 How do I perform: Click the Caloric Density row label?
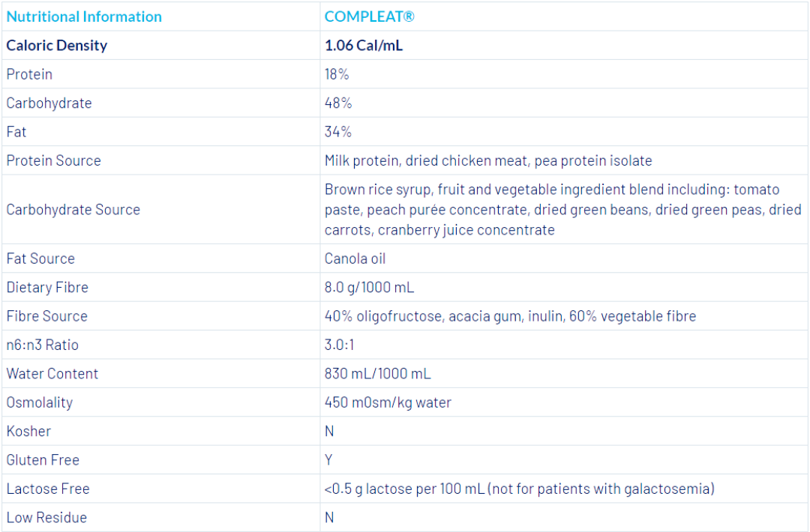click(x=57, y=45)
